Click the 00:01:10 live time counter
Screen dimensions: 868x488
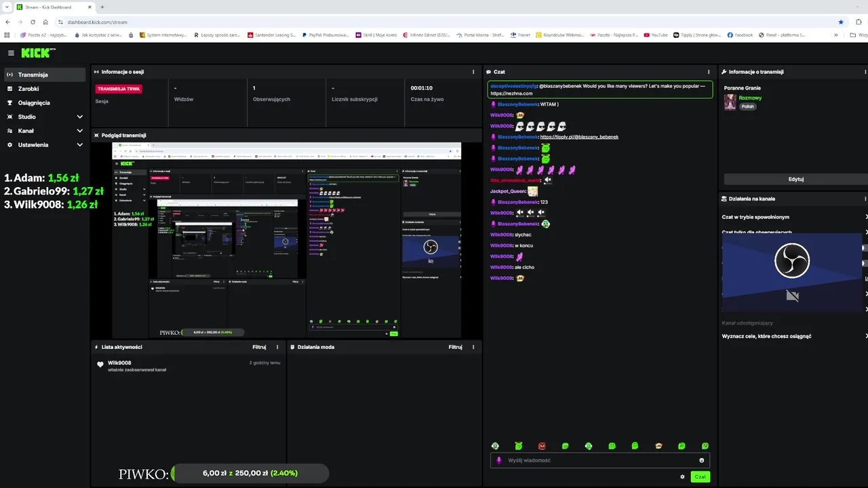pos(421,88)
